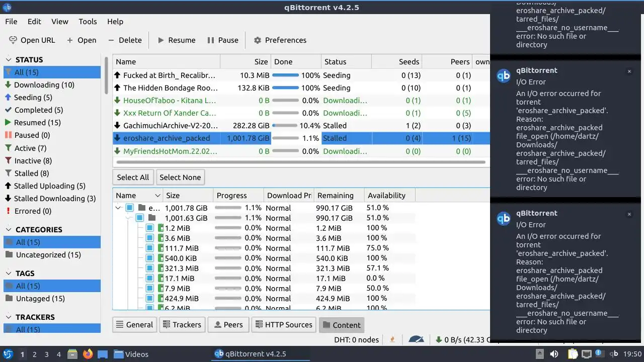
Task: Filter by Stalled (8) status
Action: click(27, 173)
